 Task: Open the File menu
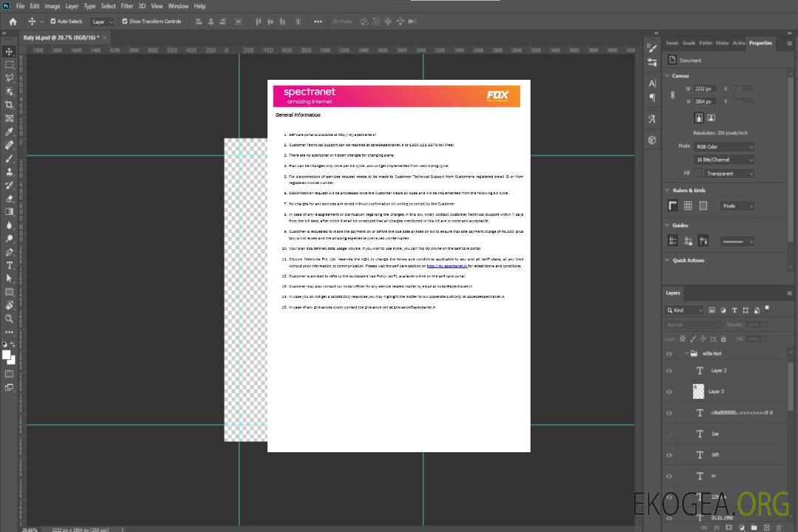tap(20, 6)
